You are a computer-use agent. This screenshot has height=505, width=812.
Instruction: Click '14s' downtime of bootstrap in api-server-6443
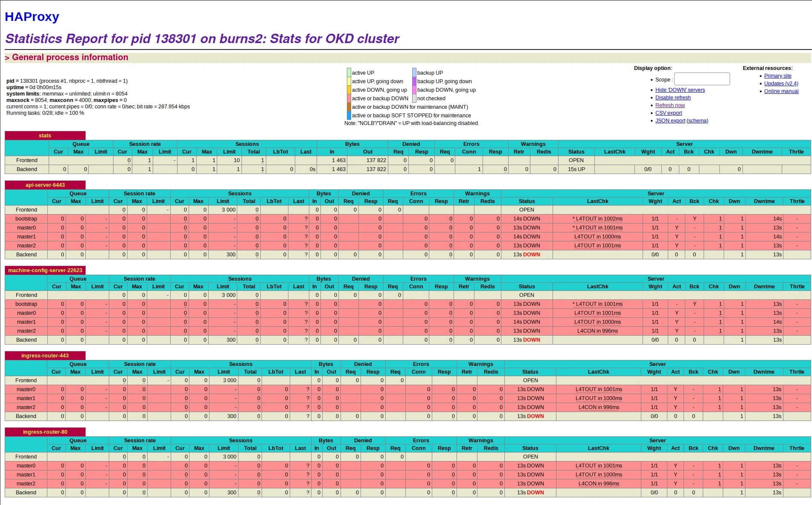pos(777,219)
